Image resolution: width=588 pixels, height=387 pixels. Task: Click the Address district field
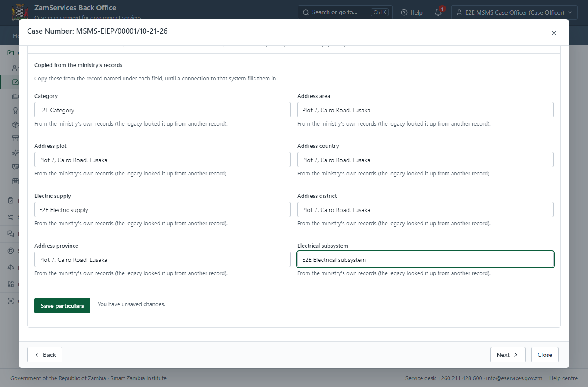pos(425,209)
